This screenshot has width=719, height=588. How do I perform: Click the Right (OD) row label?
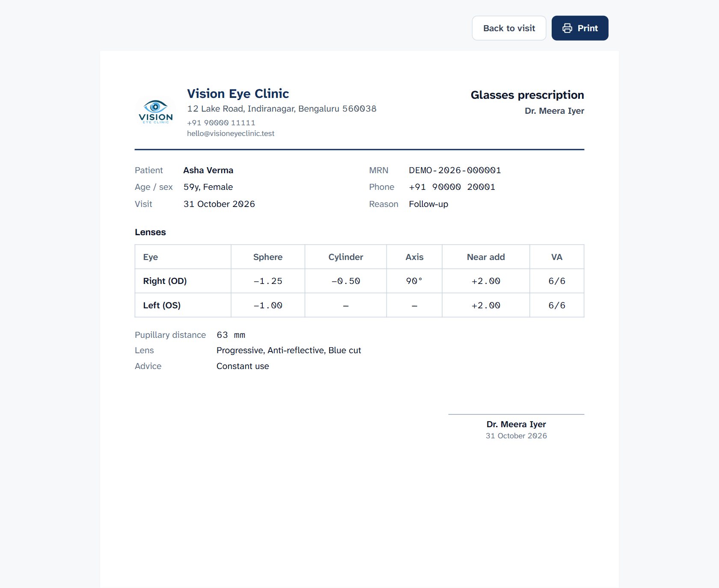(x=165, y=281)
